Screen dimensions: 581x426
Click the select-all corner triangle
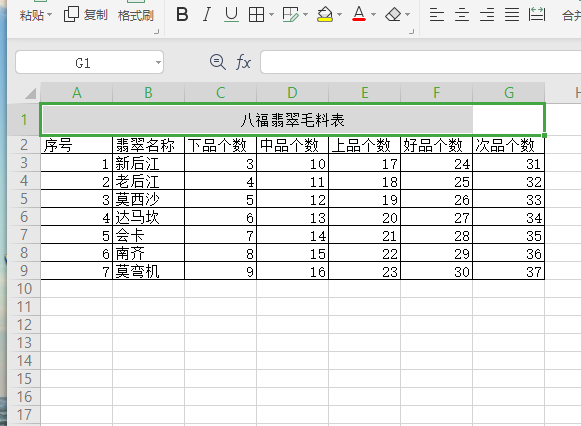point(30,94)
